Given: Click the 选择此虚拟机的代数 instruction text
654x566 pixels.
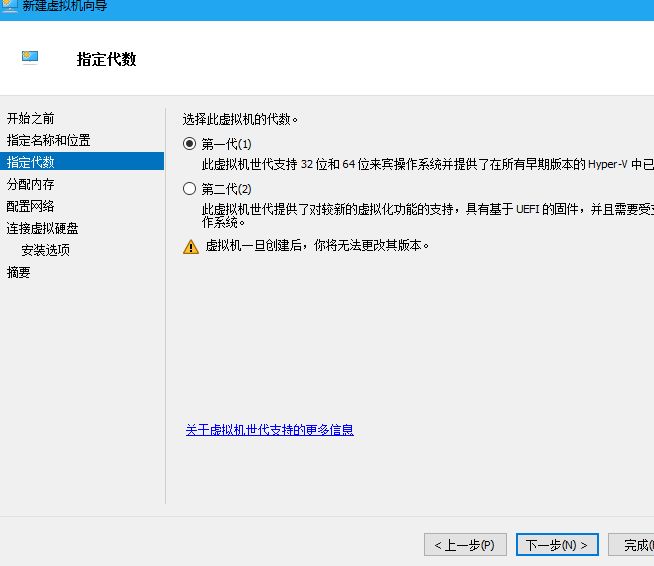Looking at the screenshot, I should [240, 120].
